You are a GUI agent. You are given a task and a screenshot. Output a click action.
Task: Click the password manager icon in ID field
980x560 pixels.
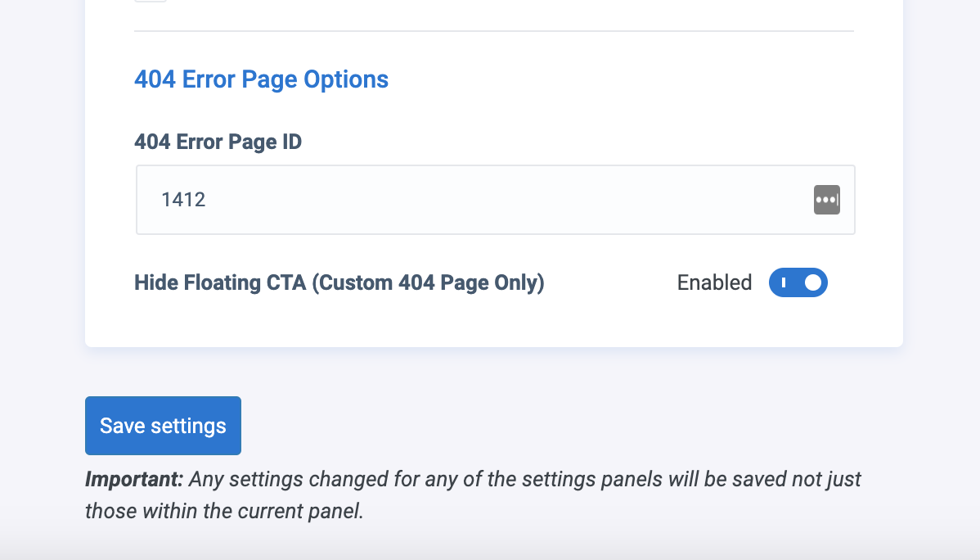[826, 200]
